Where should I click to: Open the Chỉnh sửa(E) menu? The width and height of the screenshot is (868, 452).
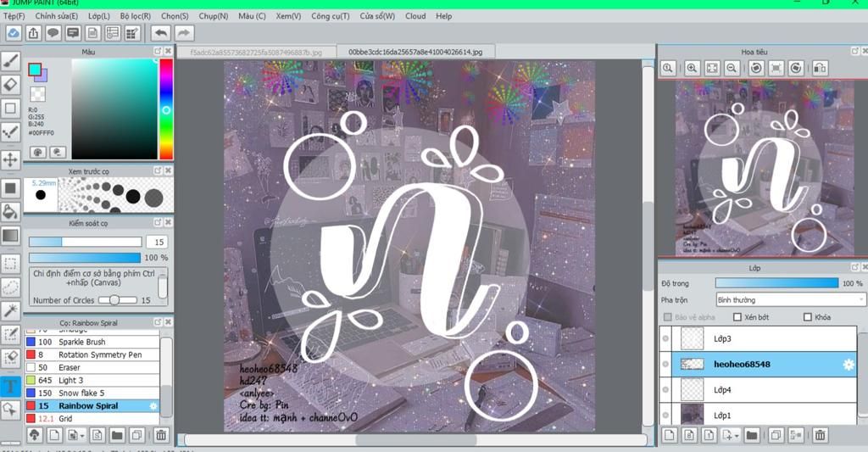pos(57,16)
